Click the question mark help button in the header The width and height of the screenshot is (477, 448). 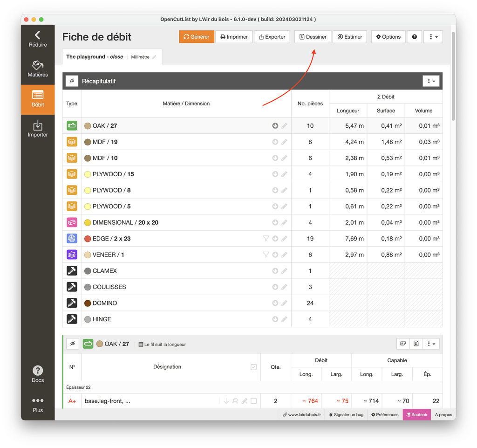tap(414, 37)
